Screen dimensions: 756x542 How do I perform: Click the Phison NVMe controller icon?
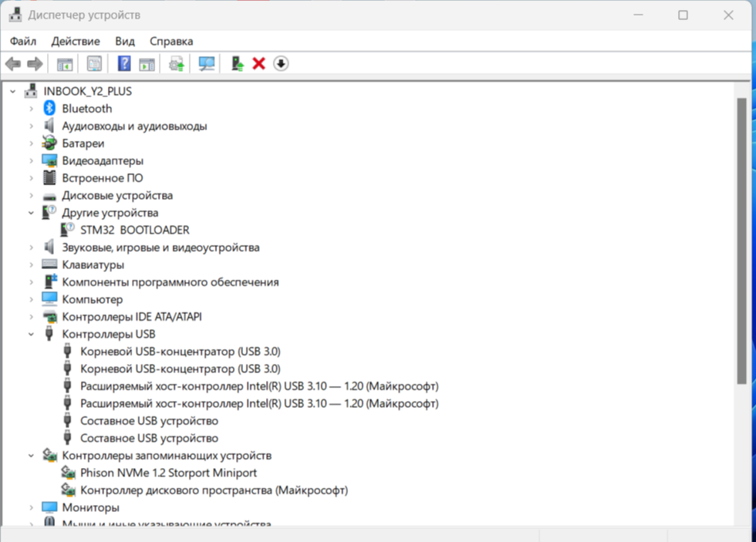(68, 473)
